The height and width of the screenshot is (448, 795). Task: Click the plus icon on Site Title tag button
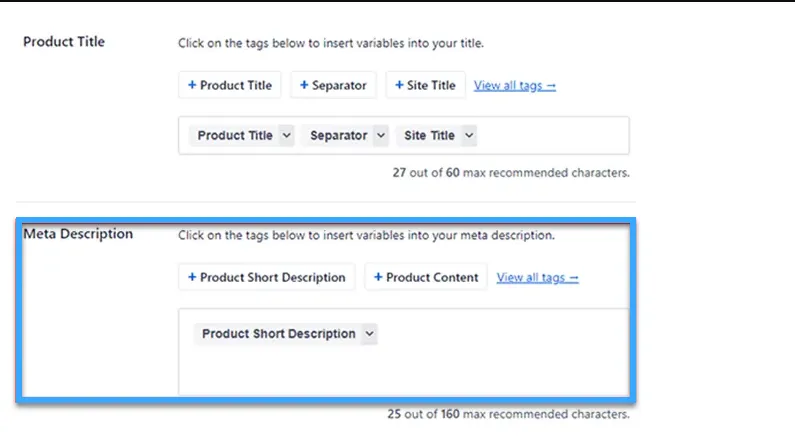click(399, 85)
